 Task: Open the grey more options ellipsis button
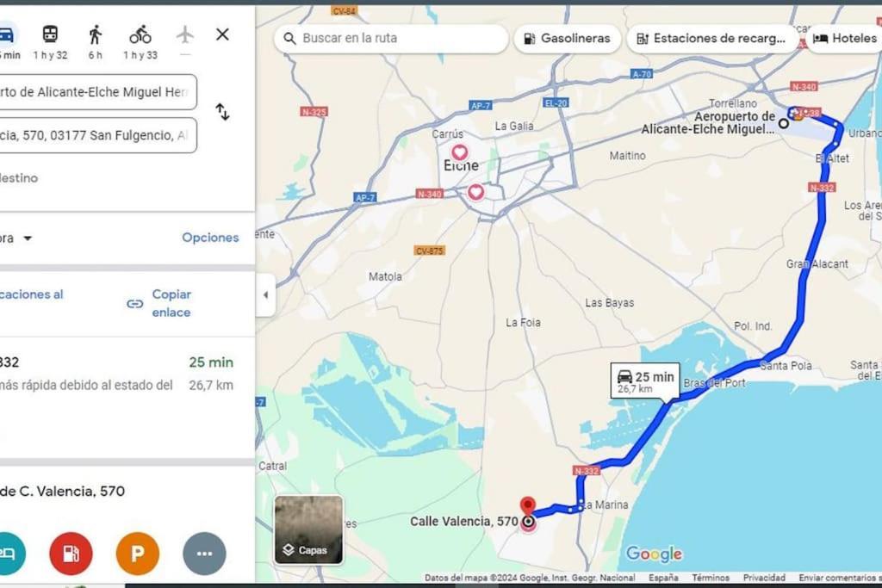pos(204,554)
